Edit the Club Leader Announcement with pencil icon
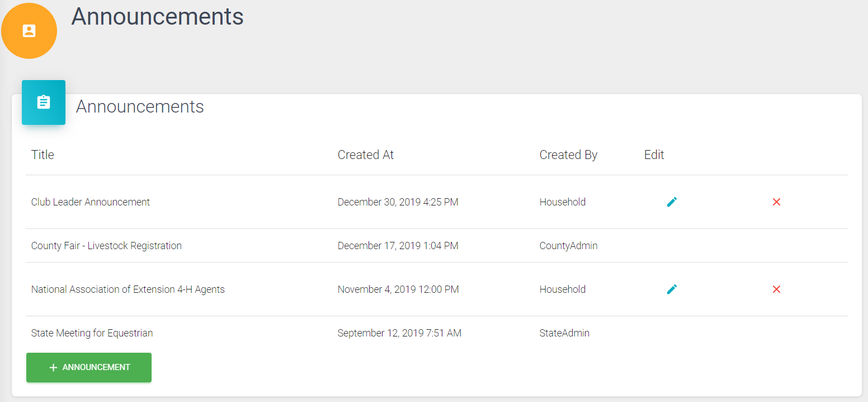Viewport: 868px width, 402px height. point(672,202)
